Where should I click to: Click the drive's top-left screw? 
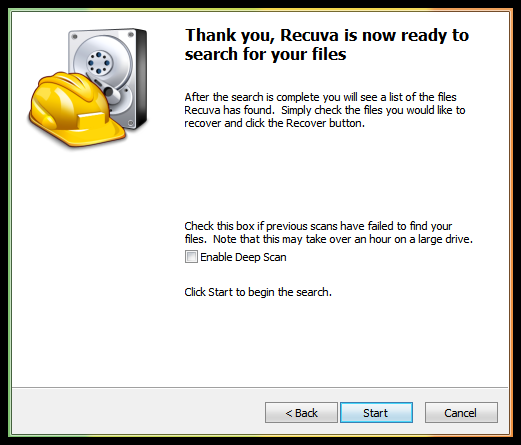[x=75, y=36]
